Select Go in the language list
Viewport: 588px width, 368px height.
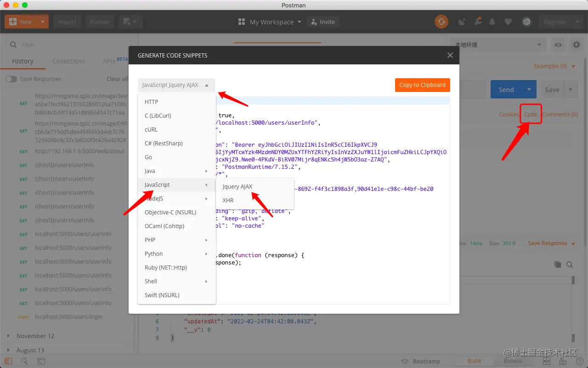(x=177, y=157)
